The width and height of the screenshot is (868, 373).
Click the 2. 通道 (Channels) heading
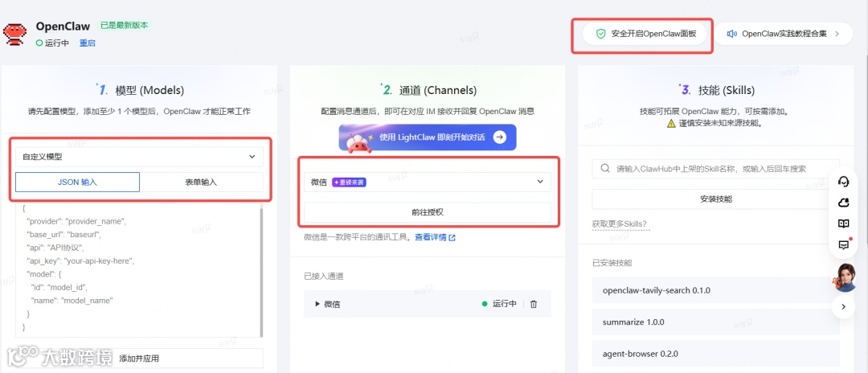pyautogui.click(x=428, y=90)
